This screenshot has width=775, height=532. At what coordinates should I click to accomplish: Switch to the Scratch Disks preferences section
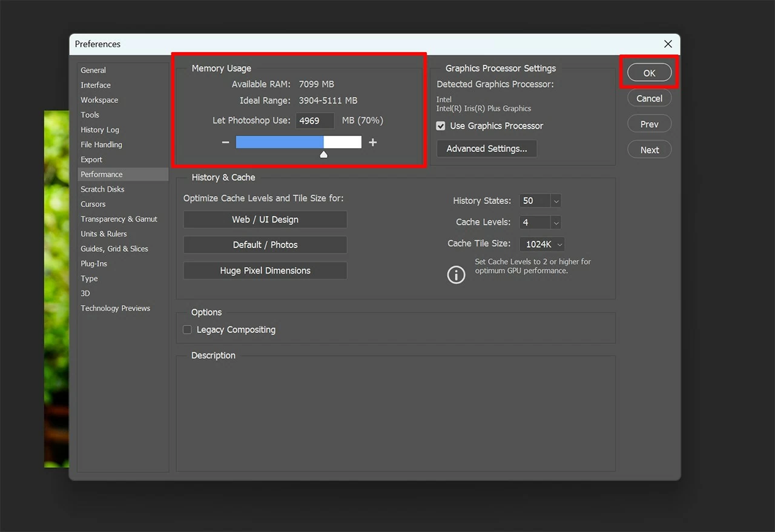tap(102, 189)
